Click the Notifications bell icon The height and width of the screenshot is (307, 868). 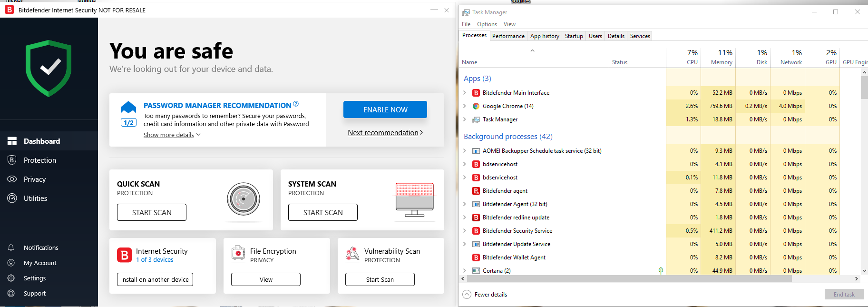[x=11, y=248]
